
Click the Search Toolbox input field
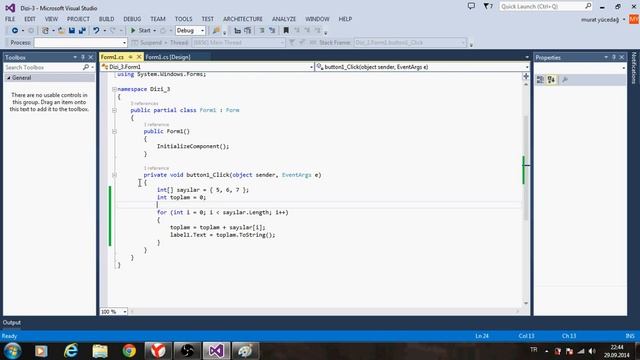tap(43, 67)
